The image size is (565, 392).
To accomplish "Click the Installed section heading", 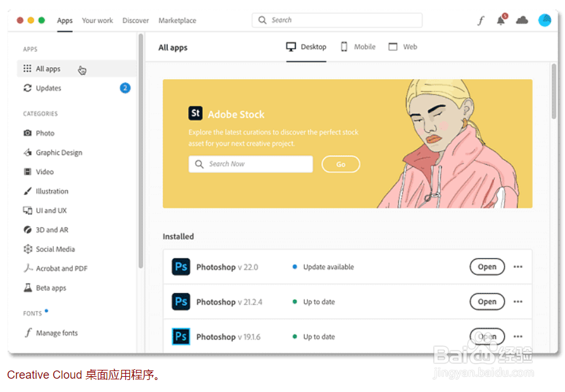I will pos(179,236).
